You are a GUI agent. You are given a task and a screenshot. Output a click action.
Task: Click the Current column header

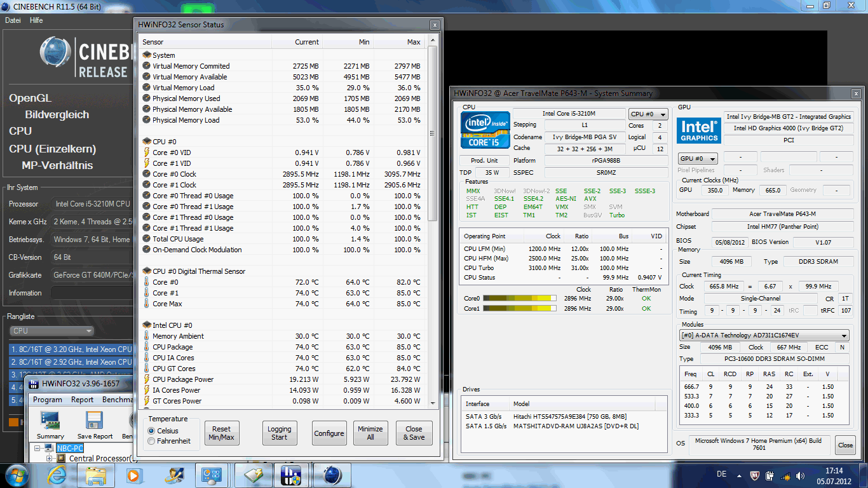coord(297,42)
